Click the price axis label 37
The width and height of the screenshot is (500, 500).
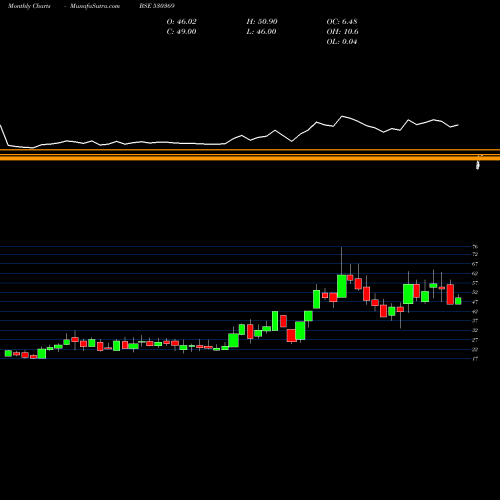(475, 321)
